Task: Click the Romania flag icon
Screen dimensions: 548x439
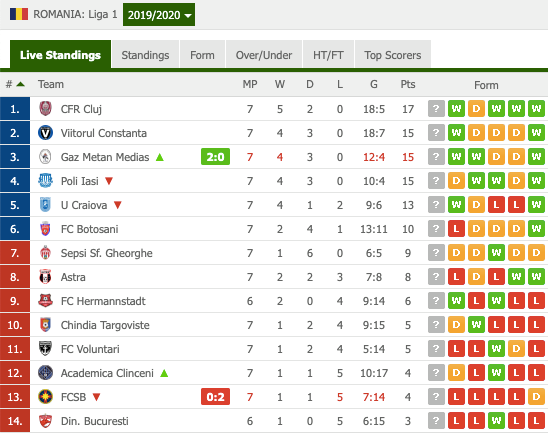Action: coord(19,14)
